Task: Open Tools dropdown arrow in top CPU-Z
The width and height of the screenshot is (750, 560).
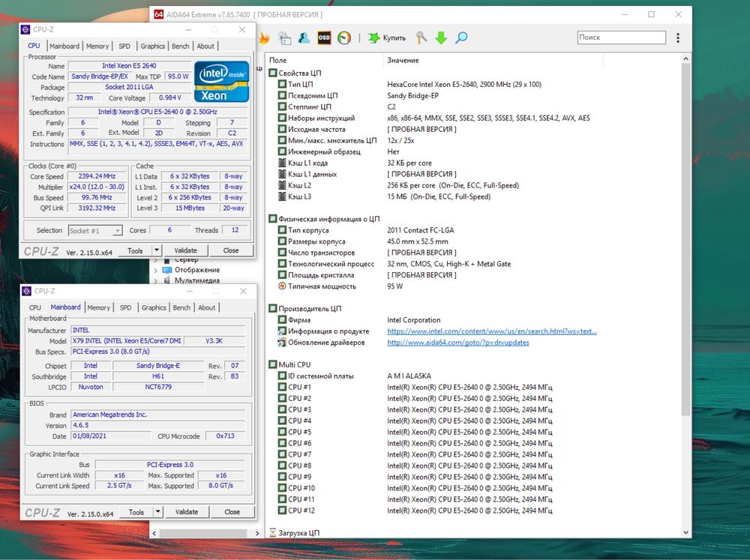Action: coord(157,250)
